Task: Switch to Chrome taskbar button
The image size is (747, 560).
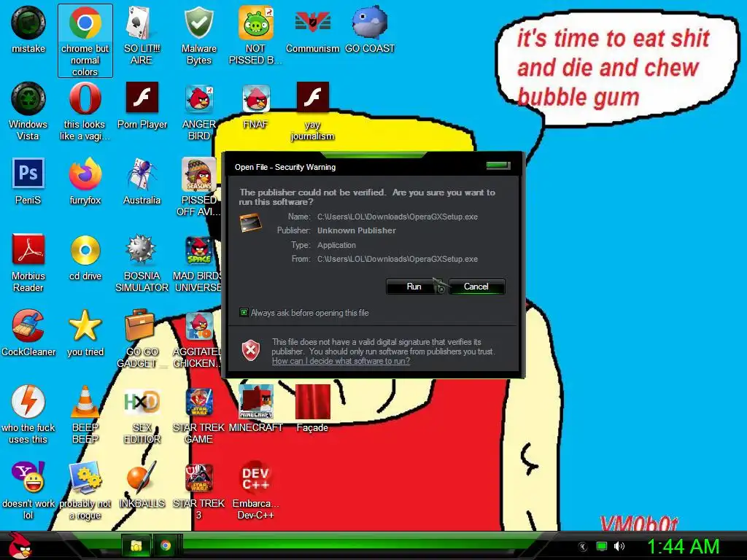Action: 166,545
